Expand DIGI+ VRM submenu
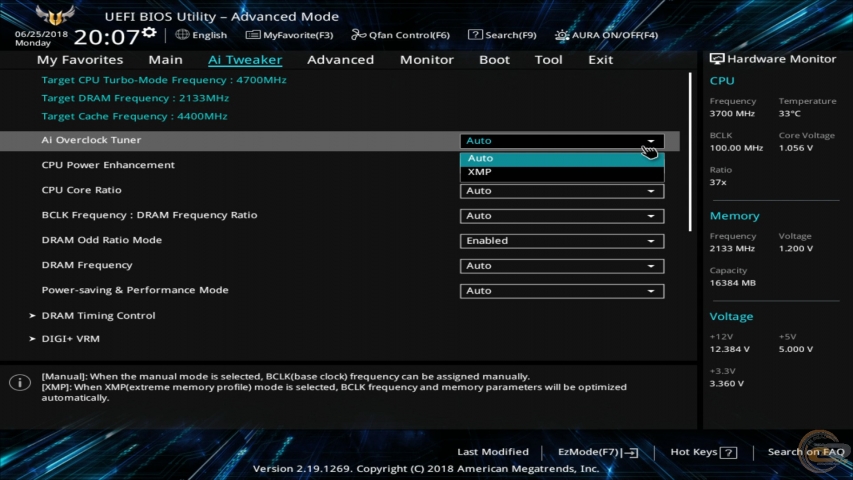 (70, 339)
